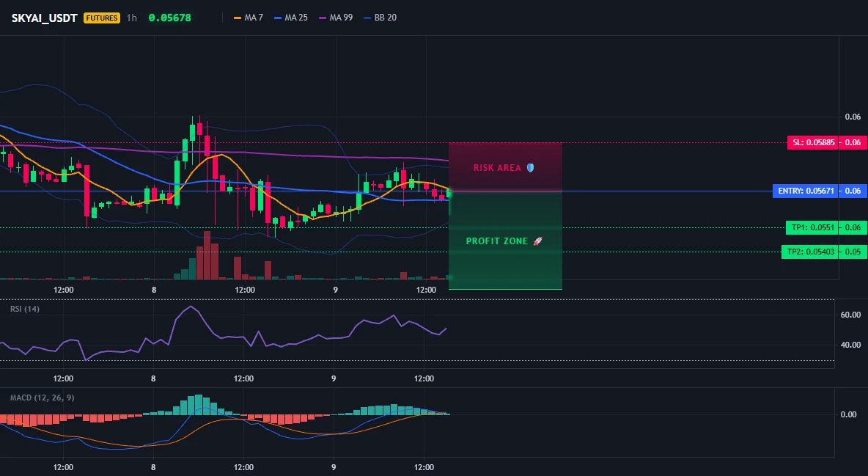The image size is (868, 476).
Task: Click the ENTRY: 0.05671 price label
Action: 806,191
